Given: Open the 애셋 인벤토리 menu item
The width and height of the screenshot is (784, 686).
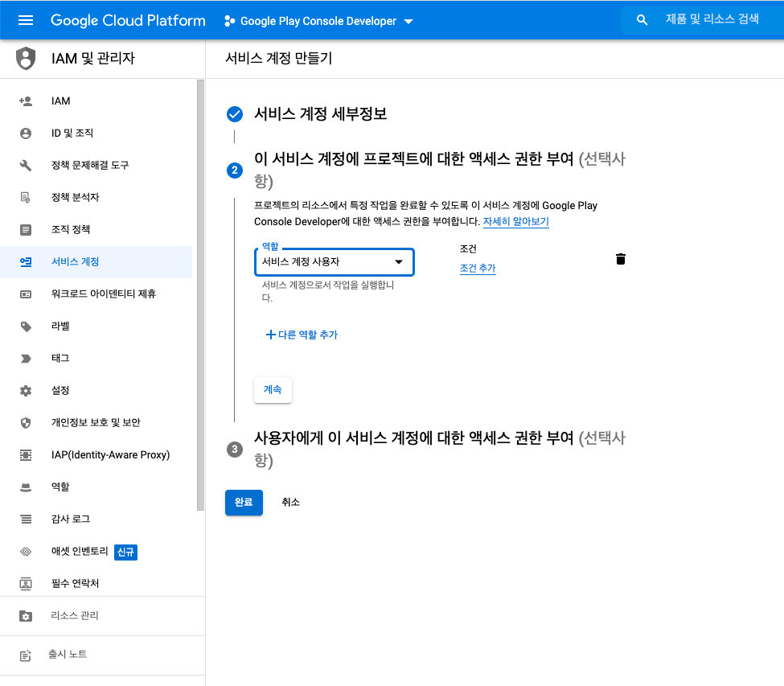Looking at the screenshot, I should point(96,552).
